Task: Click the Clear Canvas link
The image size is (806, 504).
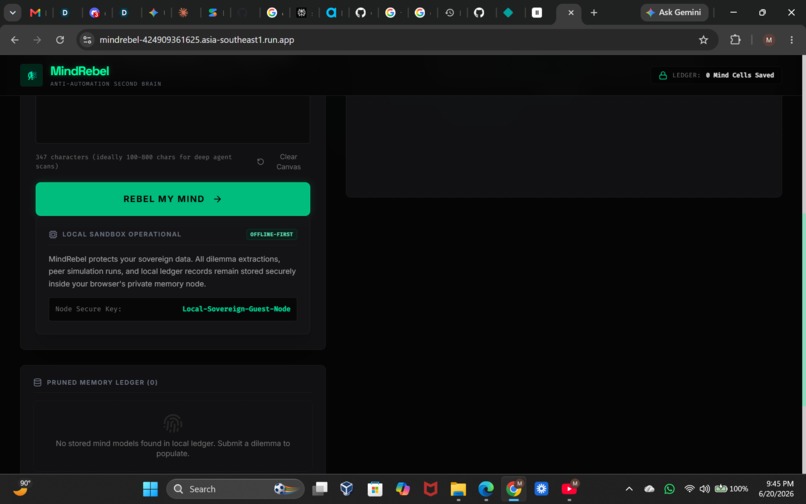Action: 288,161
